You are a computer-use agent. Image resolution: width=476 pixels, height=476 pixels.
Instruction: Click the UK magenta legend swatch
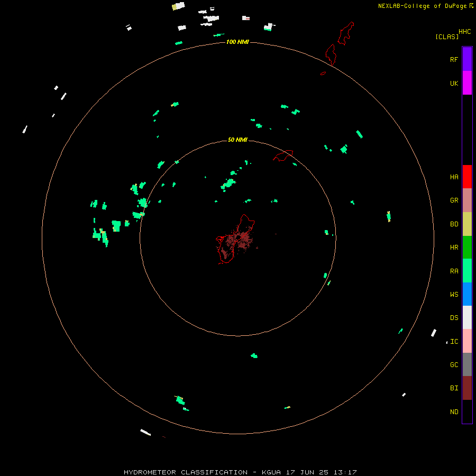[x=467, y=83]
